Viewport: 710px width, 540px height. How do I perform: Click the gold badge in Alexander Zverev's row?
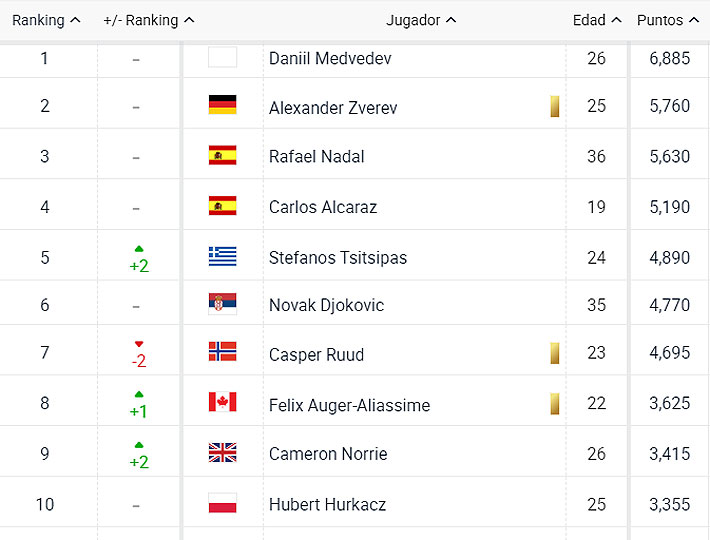pyautogui.click(x=554, y=106)
